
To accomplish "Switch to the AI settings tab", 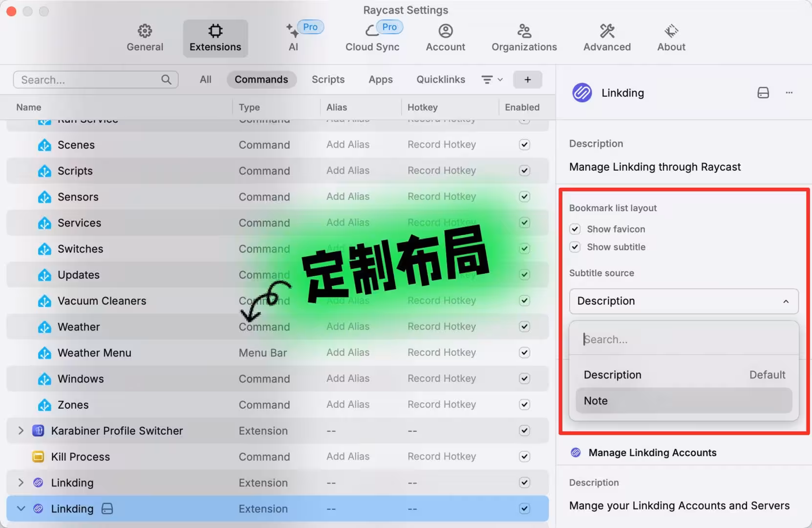I will point(293,38).
